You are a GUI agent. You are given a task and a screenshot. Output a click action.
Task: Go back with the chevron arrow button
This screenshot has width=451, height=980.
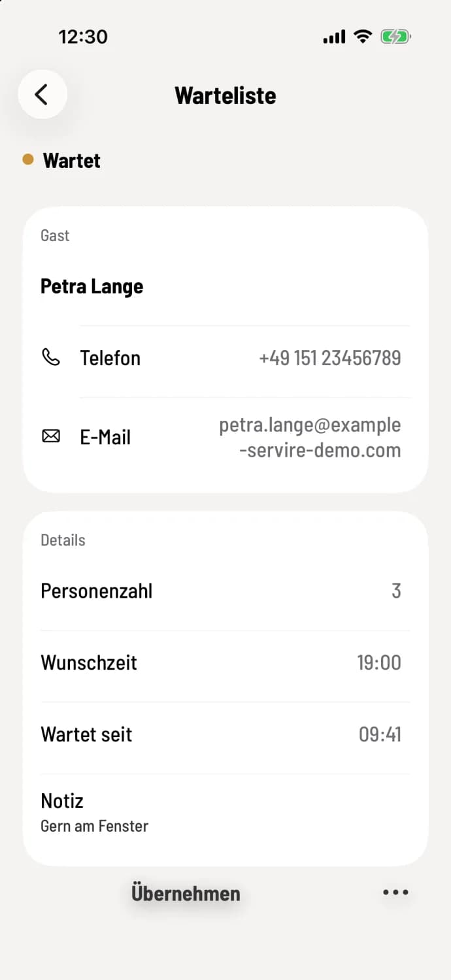42,95
